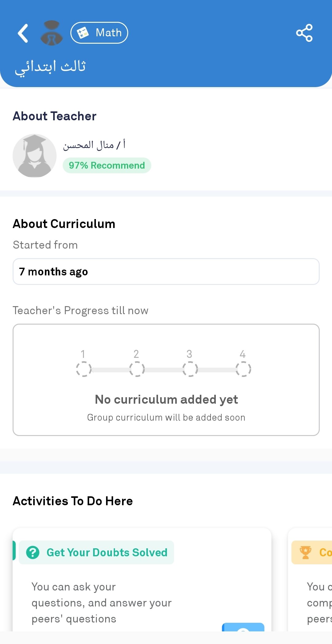
Task: Open the teacher's profile photo
Action: click(34, 156)
